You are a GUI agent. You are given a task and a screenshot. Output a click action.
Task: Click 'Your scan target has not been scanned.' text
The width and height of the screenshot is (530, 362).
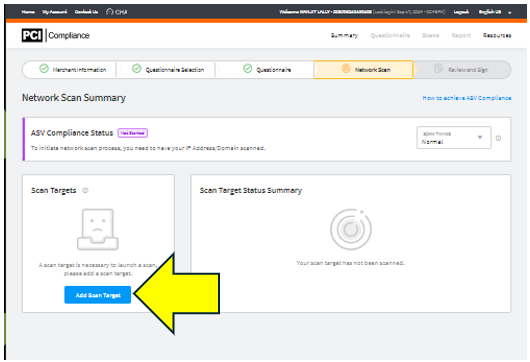[350, 263]
